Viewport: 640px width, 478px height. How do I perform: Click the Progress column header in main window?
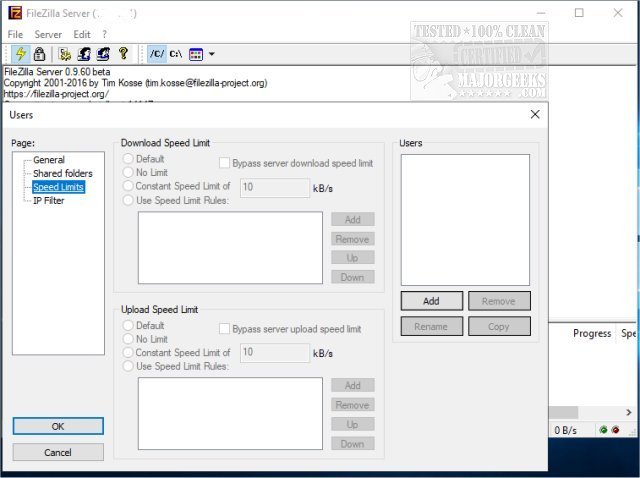[x=592, y=333]
